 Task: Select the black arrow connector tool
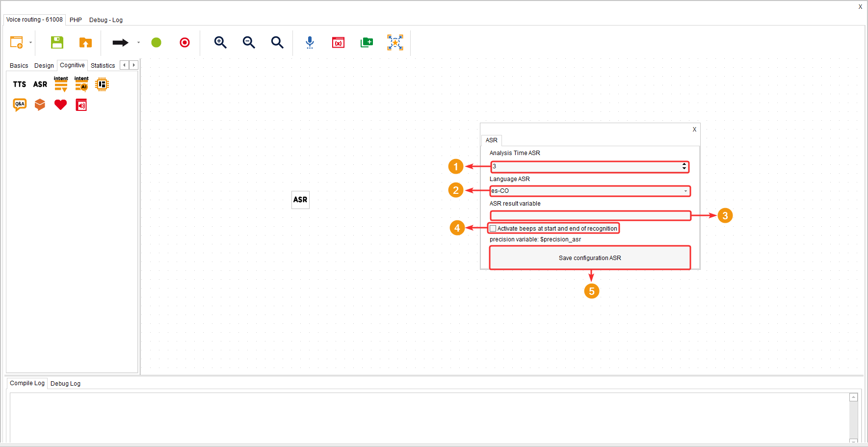click(120, 43)
